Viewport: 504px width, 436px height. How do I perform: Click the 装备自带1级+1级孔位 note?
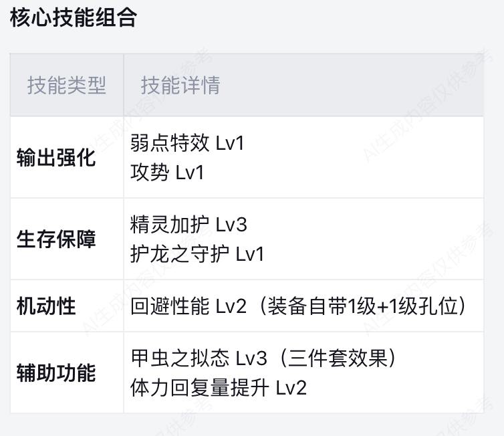[x=362, y=306]
